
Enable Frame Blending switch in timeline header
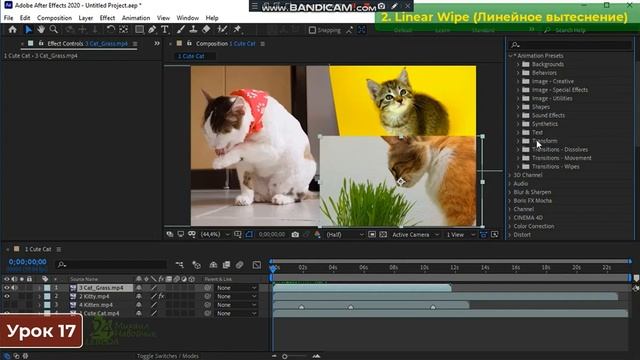point(227,265)
